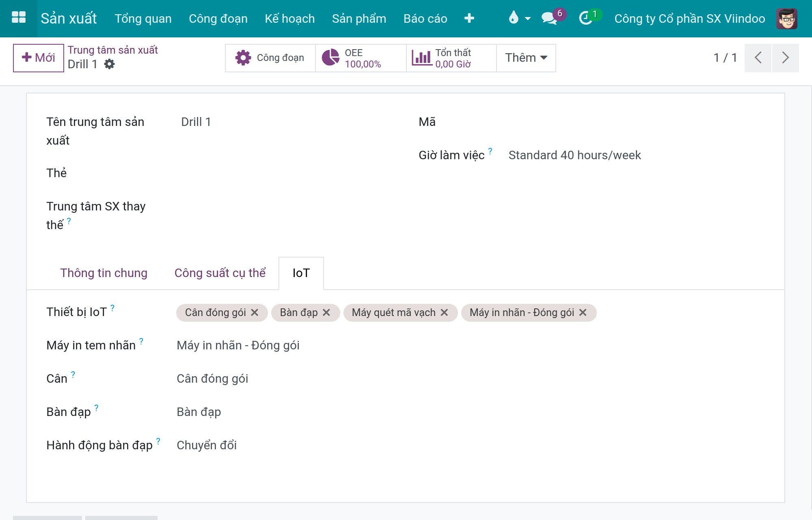The width and height of the screenshot is (812, 520).
Task: Open Bàn đạp field dropdown value
Action: (x=199, y=412)
